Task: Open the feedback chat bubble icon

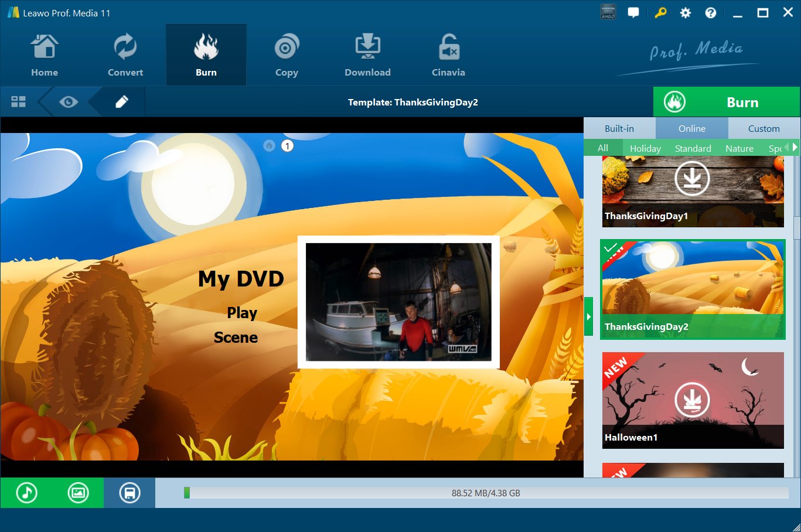Action: coord(633,12)
